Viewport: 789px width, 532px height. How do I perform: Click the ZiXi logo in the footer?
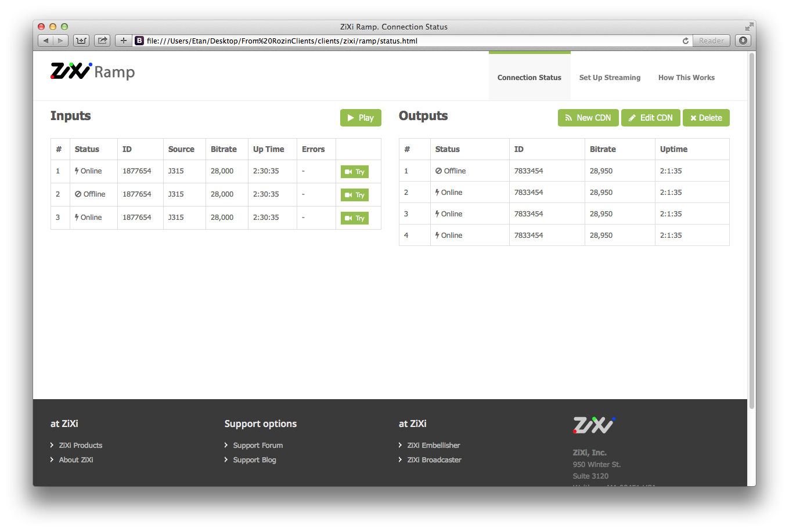click(x=594, y=425)
